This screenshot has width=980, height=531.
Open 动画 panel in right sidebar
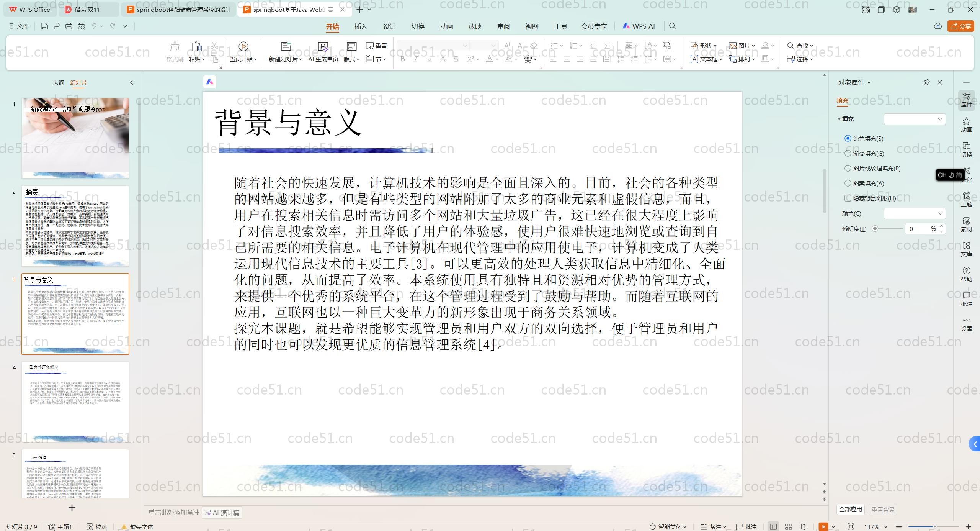966,125
